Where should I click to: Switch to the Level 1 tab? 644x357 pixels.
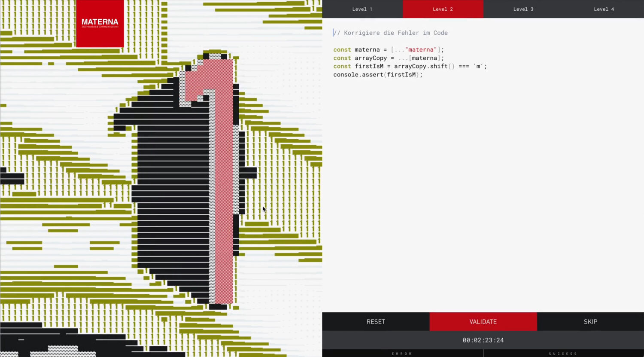pyautogui.click(x=362, y=9)
